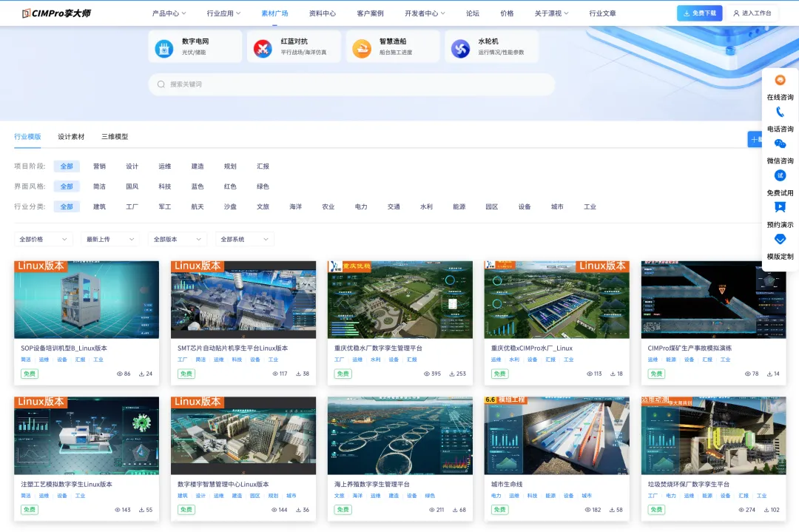Open 价格 link
Viewport: 799px width, 532px height.
coord(507,13)
